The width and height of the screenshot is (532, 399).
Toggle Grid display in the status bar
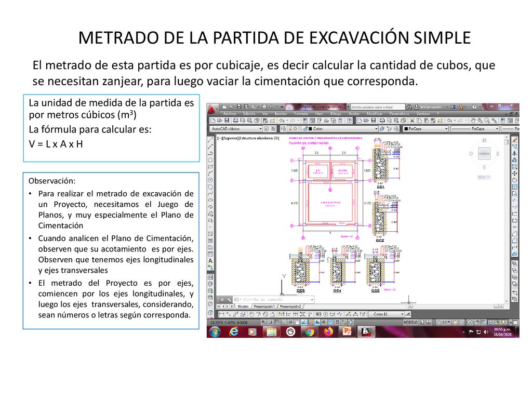(x=277, y=322)
